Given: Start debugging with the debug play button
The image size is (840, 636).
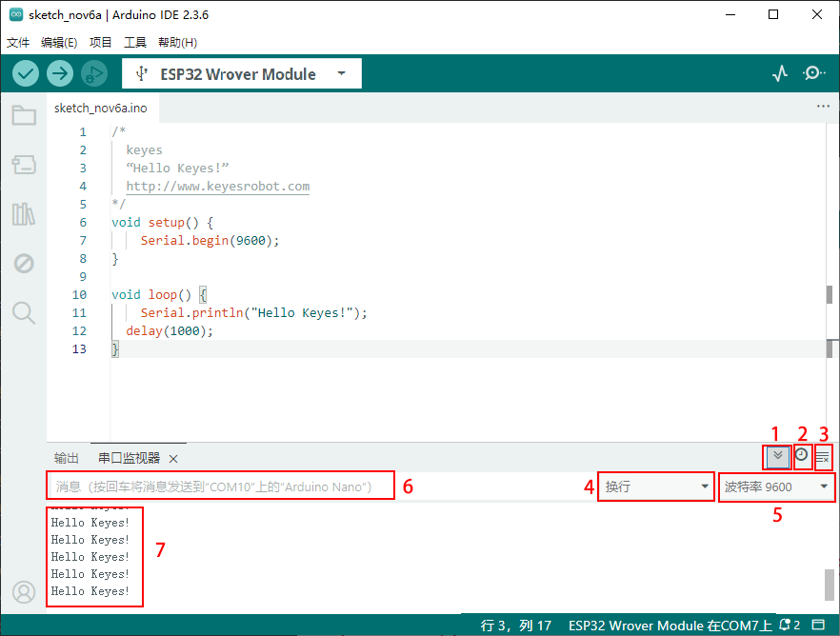Looking at the screenshot, I should pos(94,73).
